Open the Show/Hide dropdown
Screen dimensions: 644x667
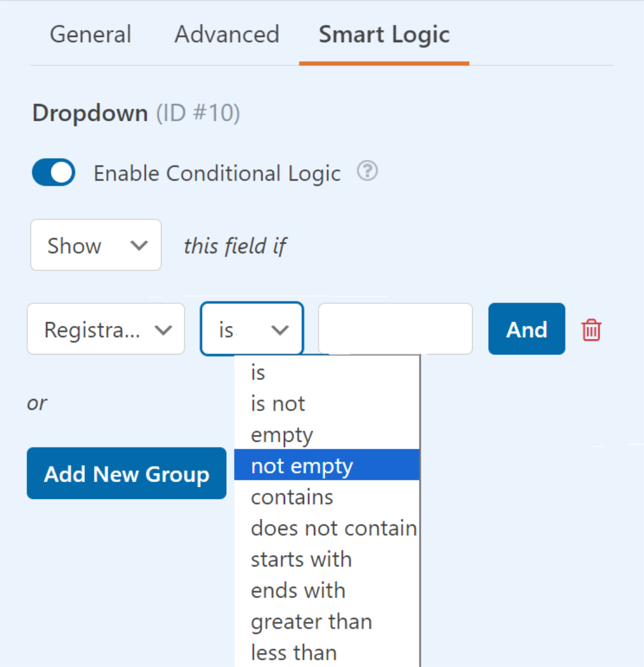pyautogui.click(x=96, y=245)
